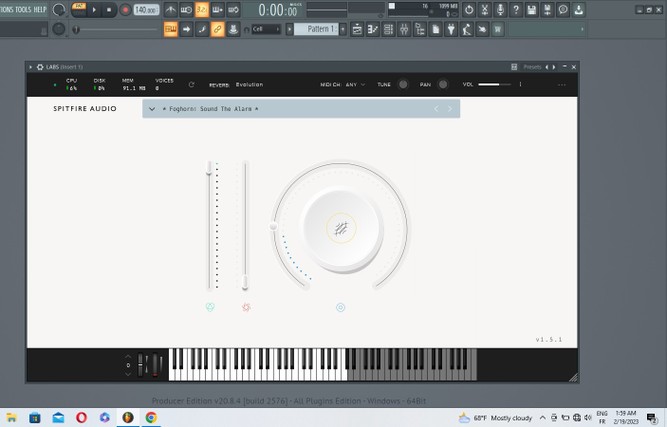Click the center of the large round knob
The width and height of the screenshot is (667, 427).
coord(340,228)
